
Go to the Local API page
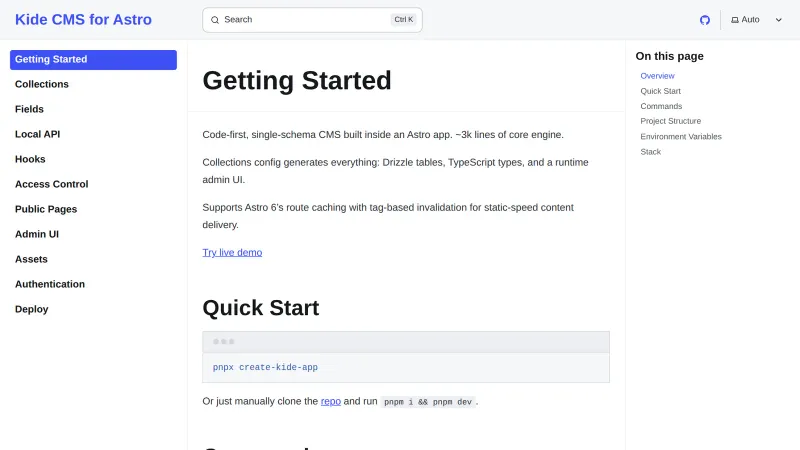click(x=38, y=134)
